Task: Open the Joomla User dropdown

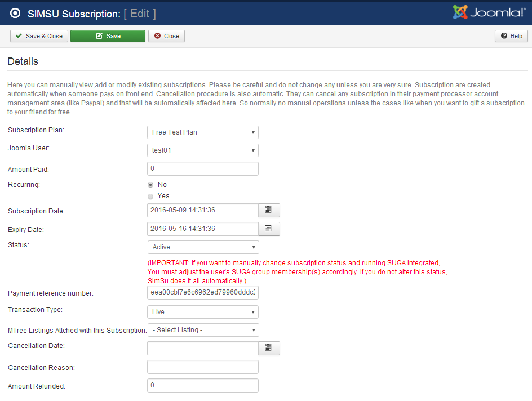Action: click(x=202, y=150)
